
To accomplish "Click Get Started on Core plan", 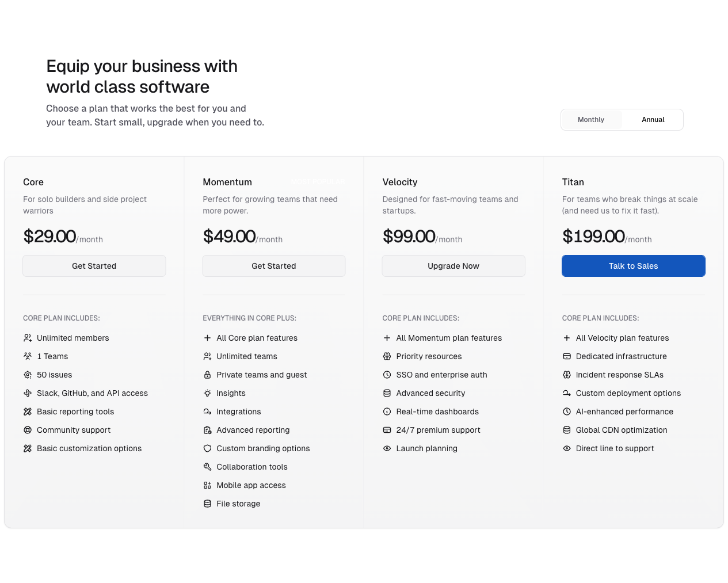I will click(x=94, y=266).
